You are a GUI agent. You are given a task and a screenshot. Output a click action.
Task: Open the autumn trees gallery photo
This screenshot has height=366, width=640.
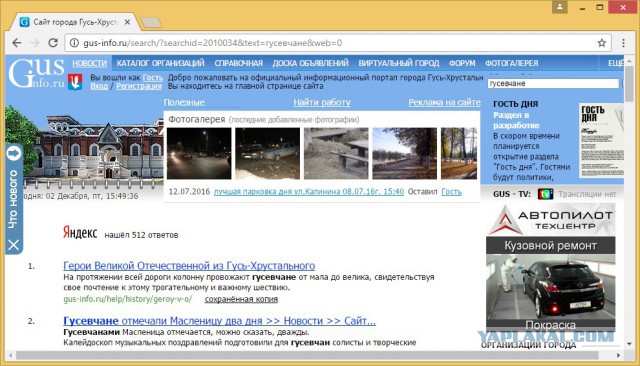[x=459, y=153]
